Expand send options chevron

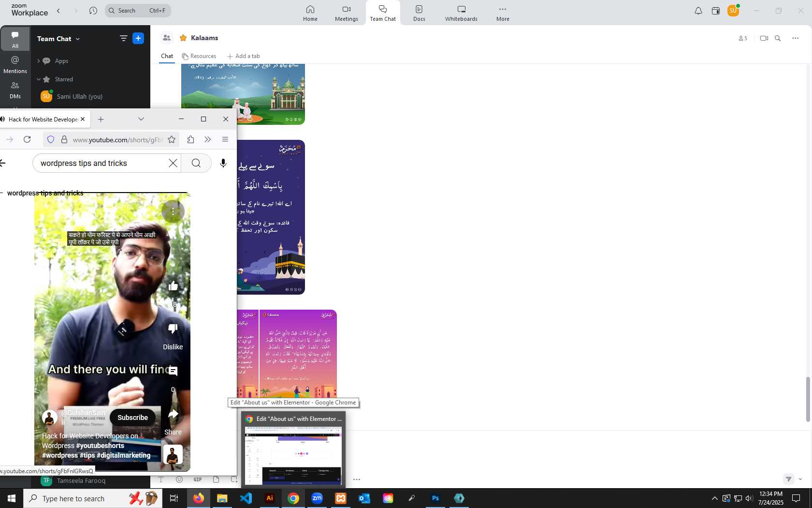[x=800, y=479]
